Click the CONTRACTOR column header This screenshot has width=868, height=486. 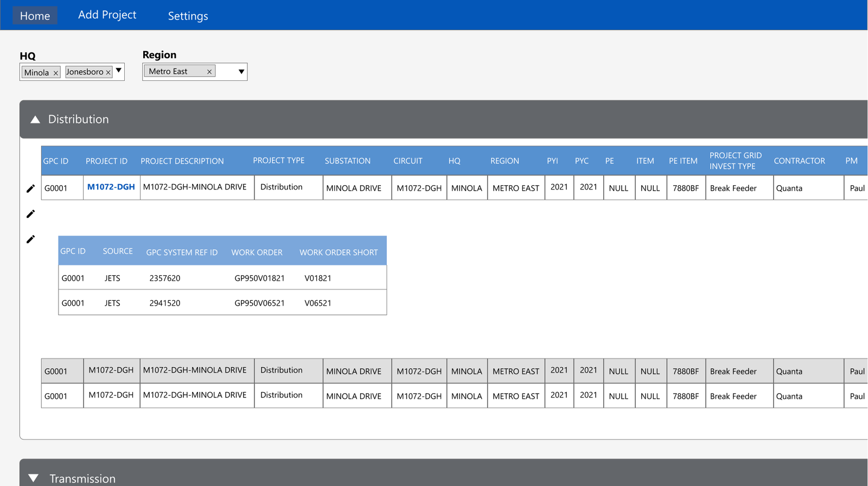(799, 161)
